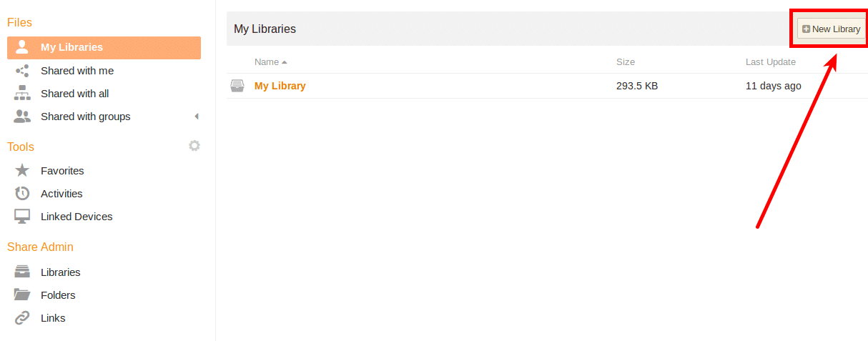Open the Tools settings gear icon
The image size is (868, 341).
point(194,146)
